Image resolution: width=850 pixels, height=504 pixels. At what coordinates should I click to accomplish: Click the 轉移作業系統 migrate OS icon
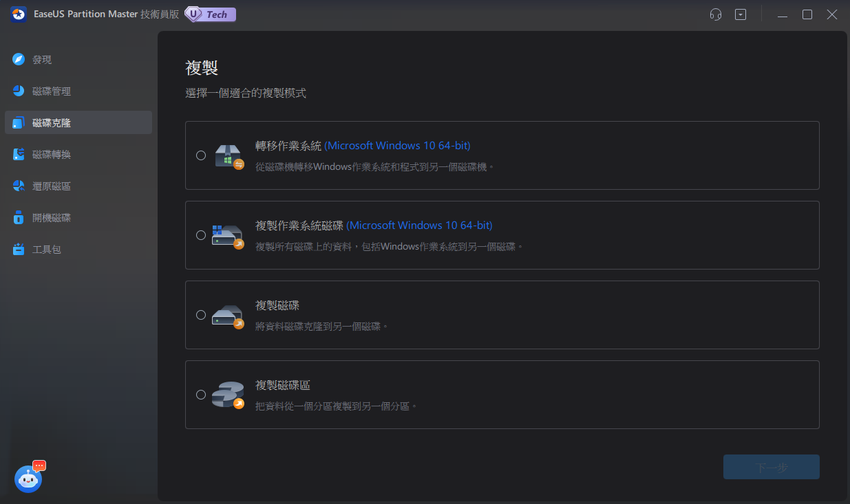[229, 156]
